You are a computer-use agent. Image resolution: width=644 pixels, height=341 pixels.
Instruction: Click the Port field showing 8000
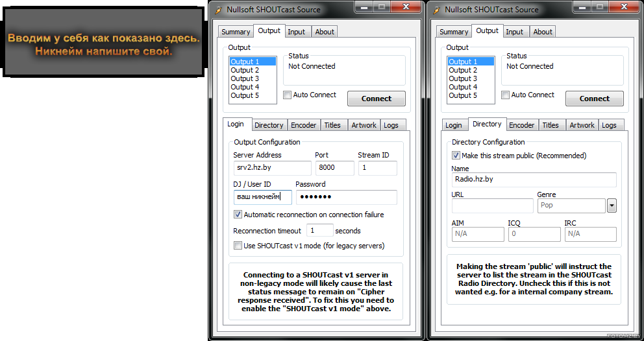click(335, 168)
